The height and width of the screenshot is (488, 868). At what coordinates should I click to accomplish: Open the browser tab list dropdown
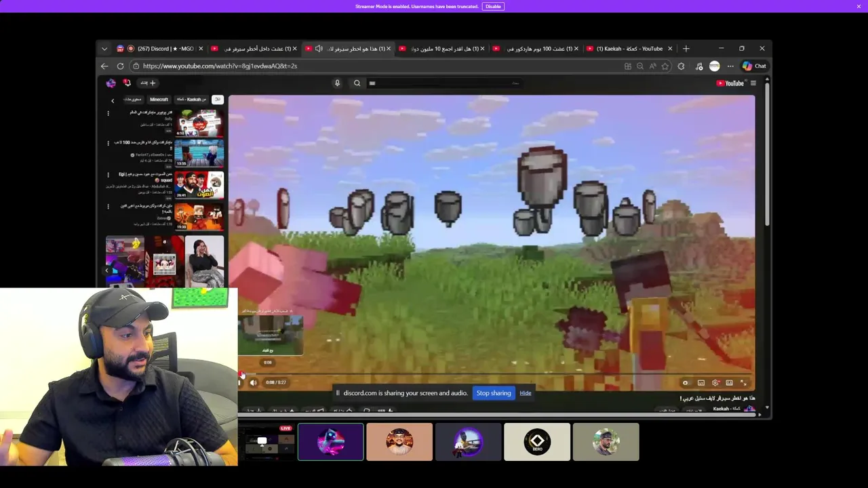104,49
